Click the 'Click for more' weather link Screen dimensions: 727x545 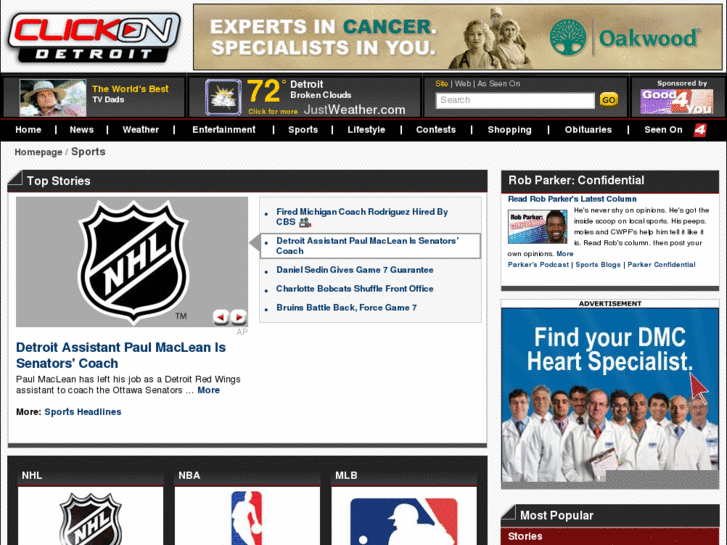(x=273, y=111)
